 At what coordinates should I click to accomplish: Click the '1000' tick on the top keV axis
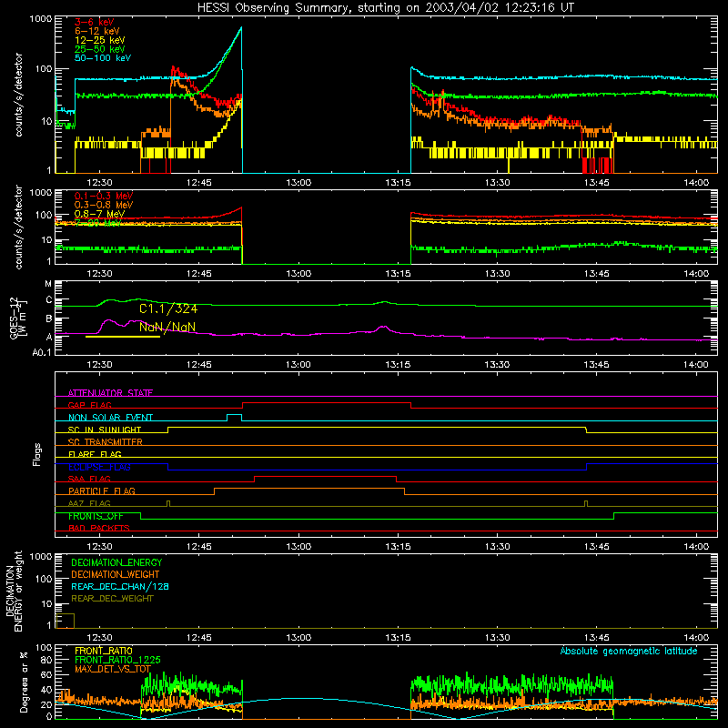[x=40, y=19]
